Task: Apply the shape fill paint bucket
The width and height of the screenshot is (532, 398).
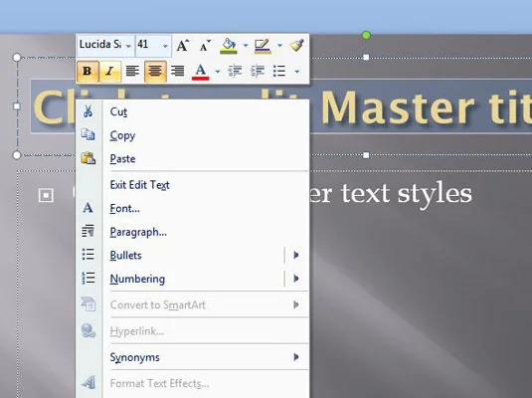Action: (229, 45)
